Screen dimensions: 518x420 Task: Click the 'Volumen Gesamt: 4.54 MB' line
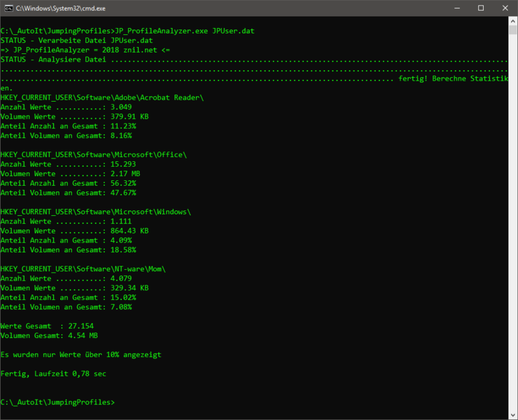pyautogui.click(x=49, y=335)
